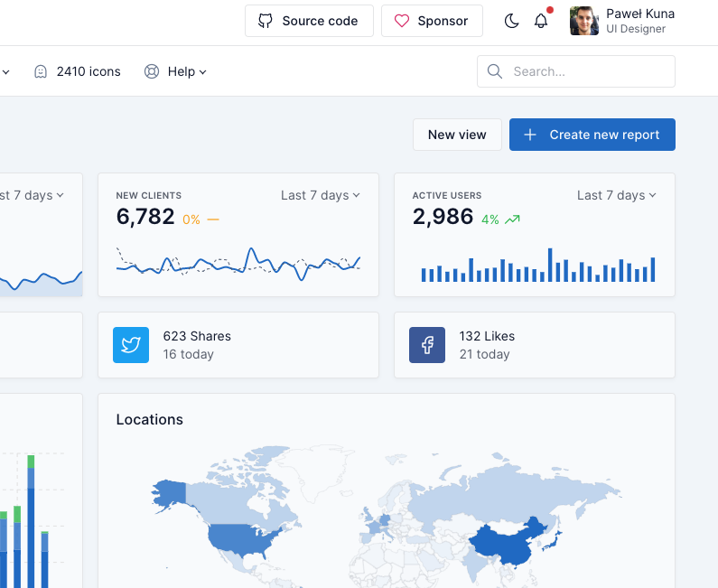Click the heart icon in Sponsor
Image resolution: width=718 pixels, height=588 pixels.
[x=402, y=21]
